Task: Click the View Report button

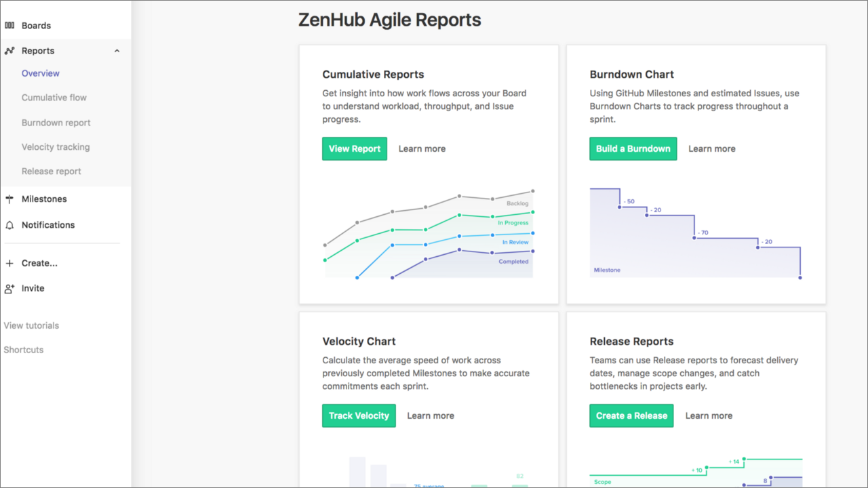Action: [355, 149]
